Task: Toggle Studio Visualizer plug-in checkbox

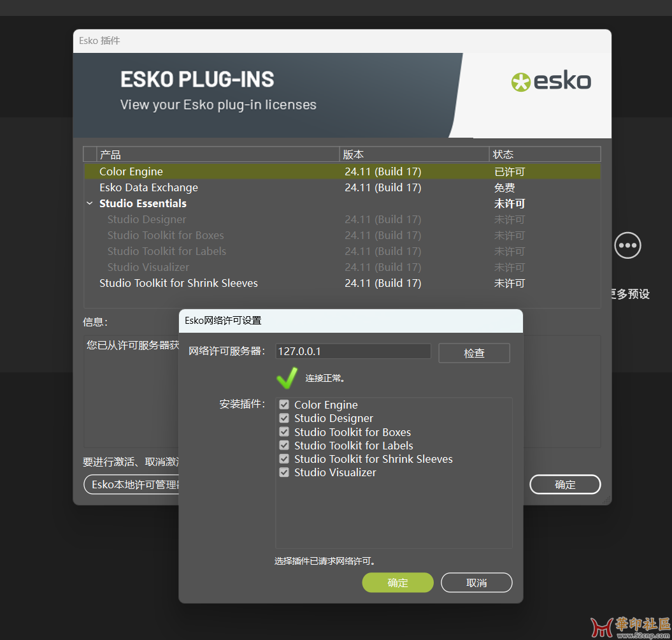Action: [283, 472]
